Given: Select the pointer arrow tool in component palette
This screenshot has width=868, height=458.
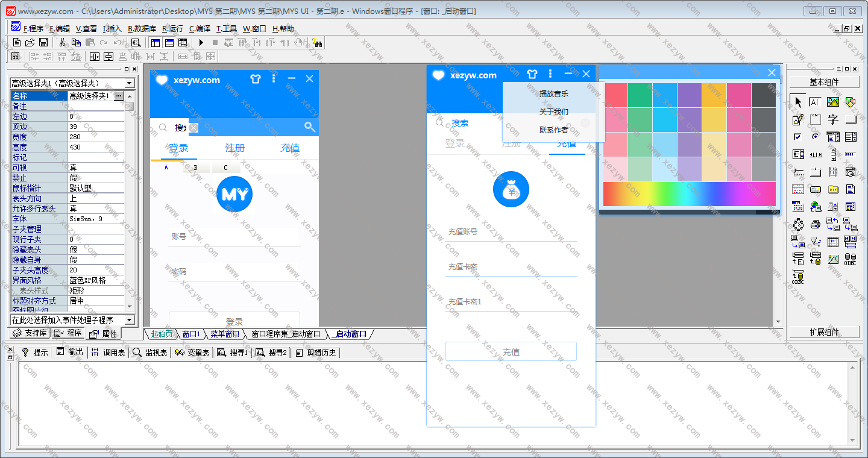Looking at the screenshot, I should [798, 102].
